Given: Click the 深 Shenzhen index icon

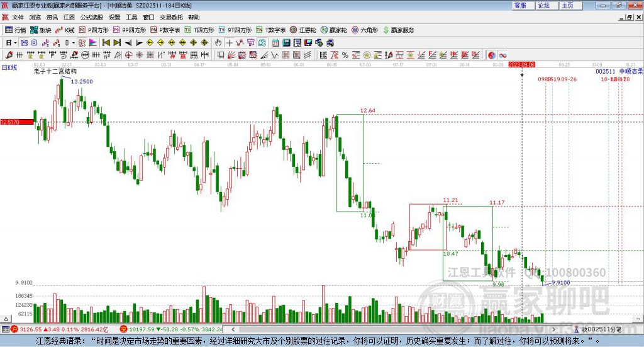Looking at the screenshot, I should tap(124, 329).
